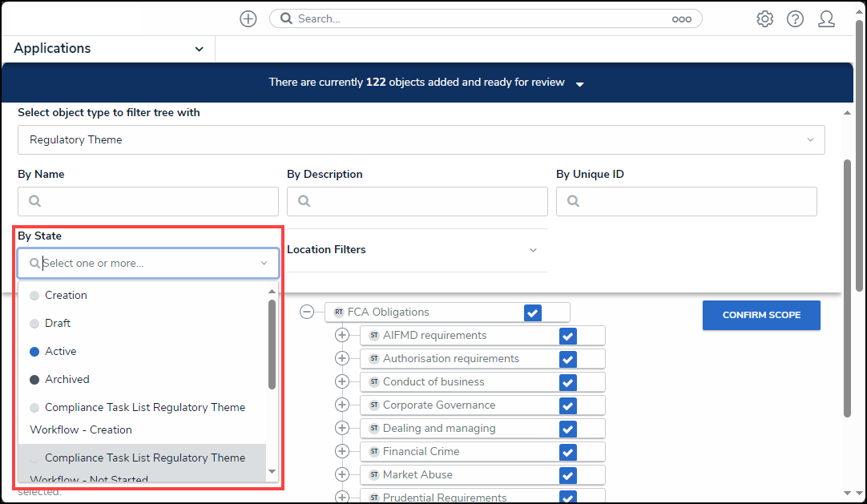The height and width of the screenshot is (504, 867).
Task: Click the Confirm Scope button
Action: coord(760,316)
